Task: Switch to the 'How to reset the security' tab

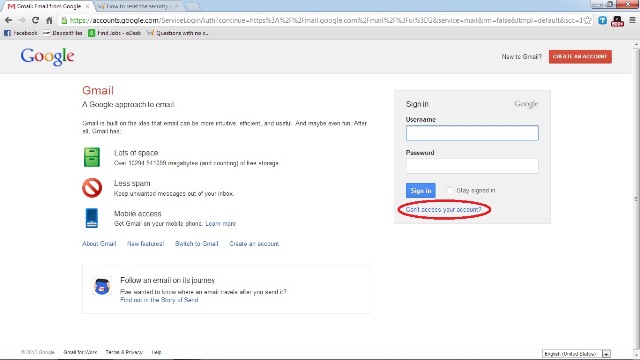Action: click(x=138, y=7)
